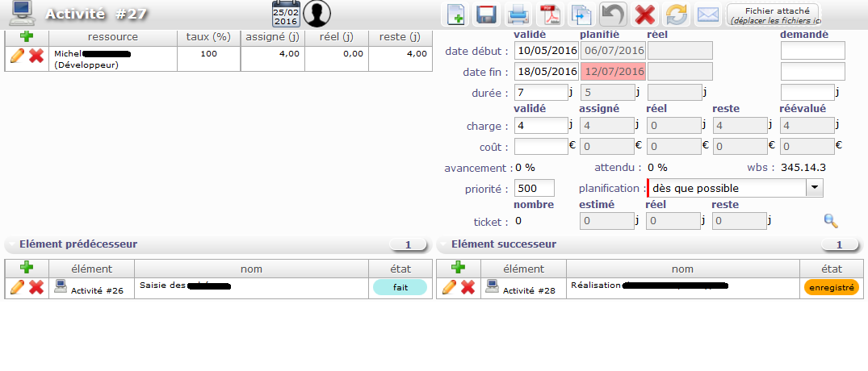Click the new item toolbar icon
Image resolution: width=868 pixels, height=371 pixels.
tap(455, 15)
